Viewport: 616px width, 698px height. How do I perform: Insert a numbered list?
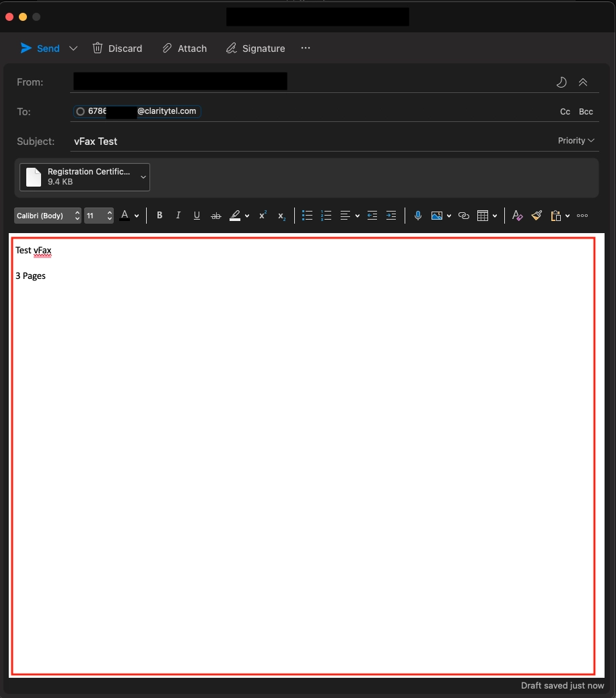tap(326, 216)
